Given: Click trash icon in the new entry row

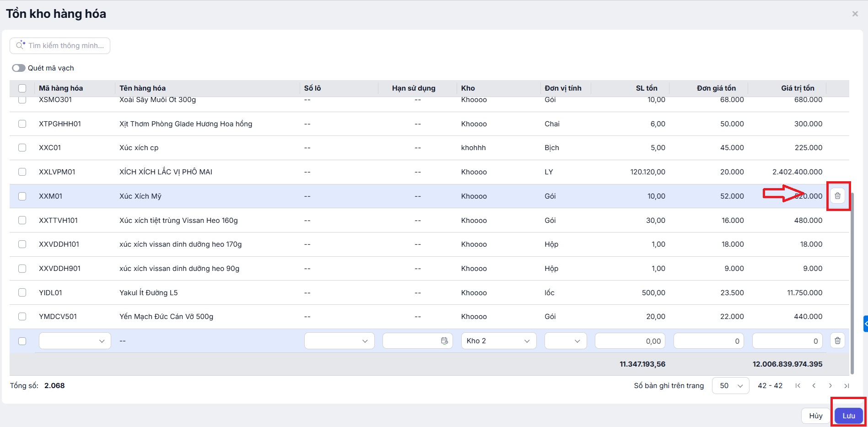Looking at the screenshot, I should click(x=837, y=341).
